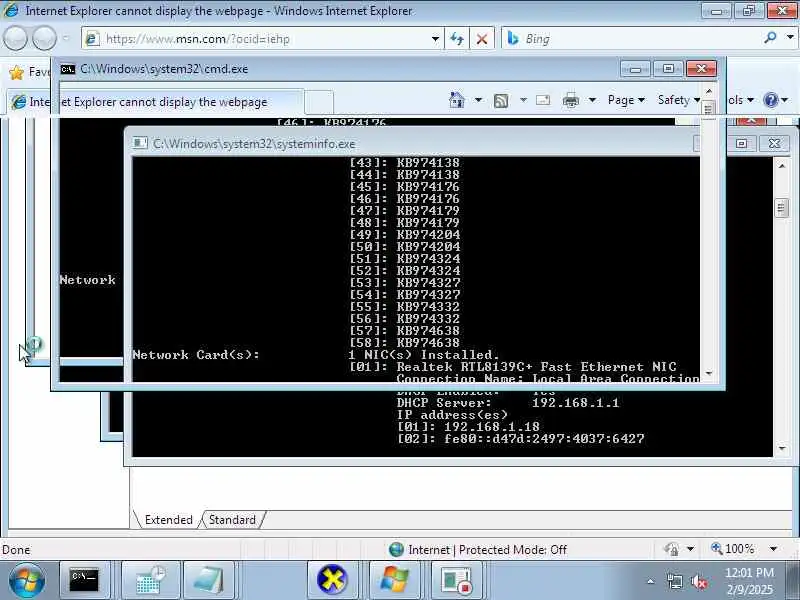The width and height of the screenshot is (800, 600).
Task: Click the cmd.exe window title bar icon
Action: [x=67, y=69]
